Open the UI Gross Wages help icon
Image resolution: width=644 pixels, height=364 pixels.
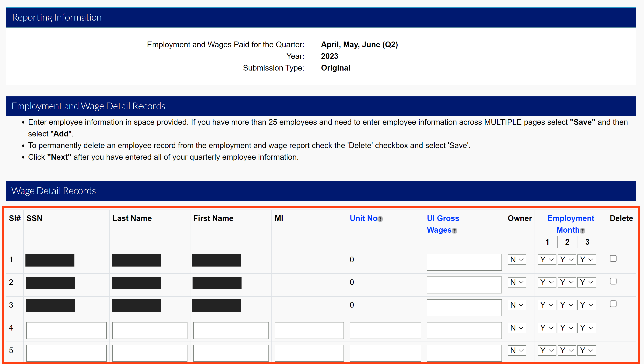[455, 231]
